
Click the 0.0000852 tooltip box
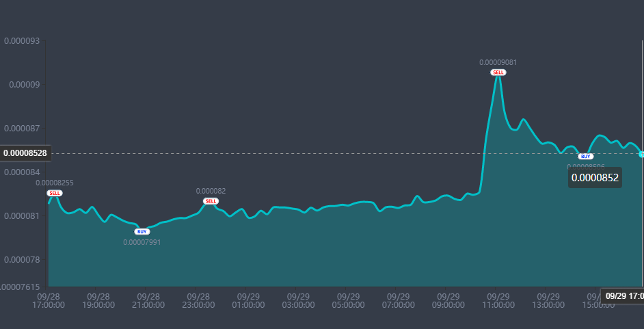click(x=595, y=178)
